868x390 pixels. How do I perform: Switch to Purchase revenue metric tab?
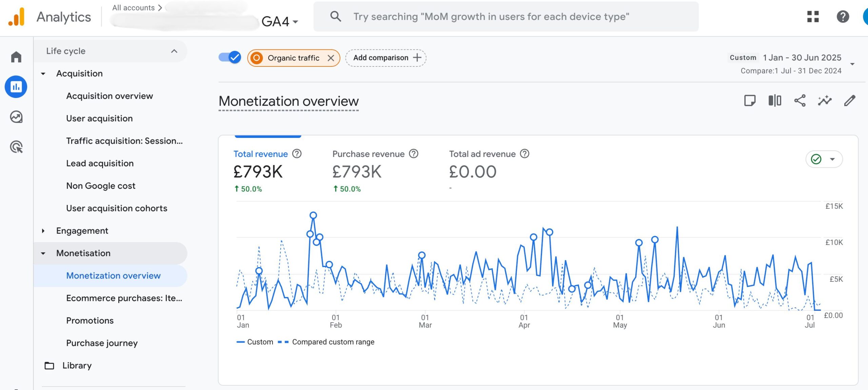click(x=368, y=154)
